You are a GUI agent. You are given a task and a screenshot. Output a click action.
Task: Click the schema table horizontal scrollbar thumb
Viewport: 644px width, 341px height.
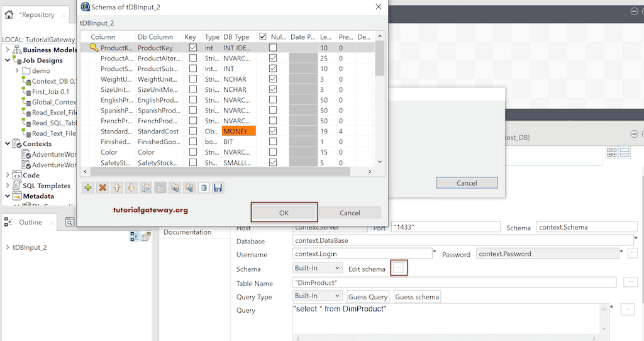coord(219,171)
